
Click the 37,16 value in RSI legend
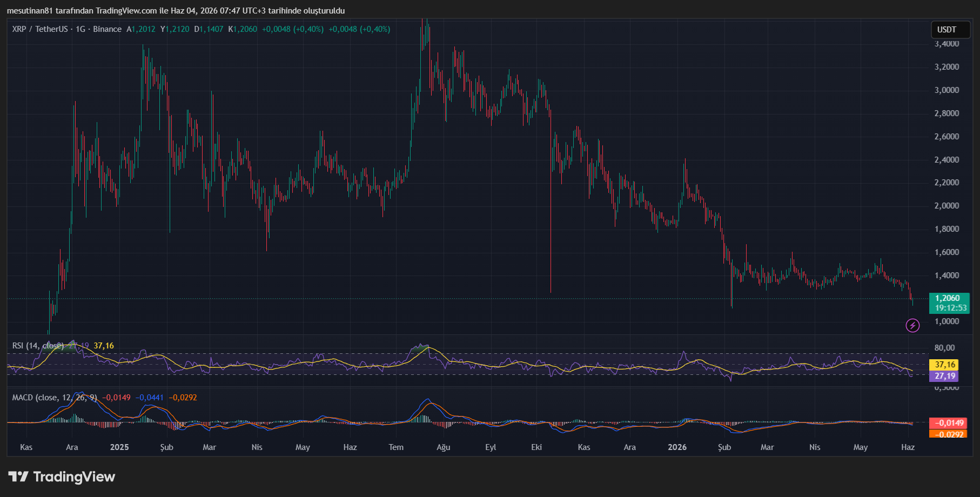point(104,346)
